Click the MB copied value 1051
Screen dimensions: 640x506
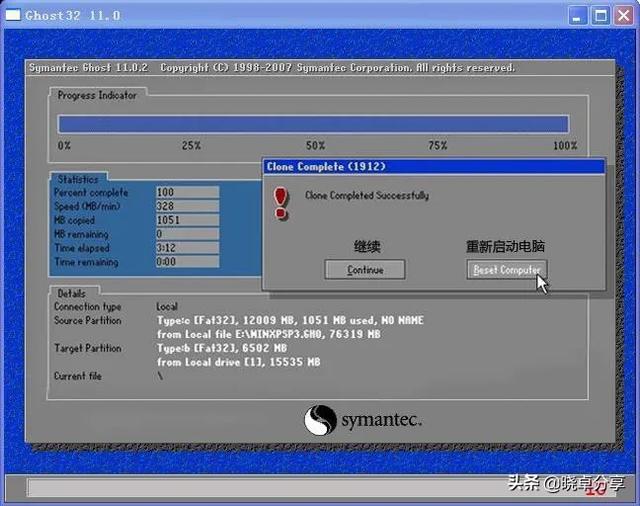click(x=187, y=220)
